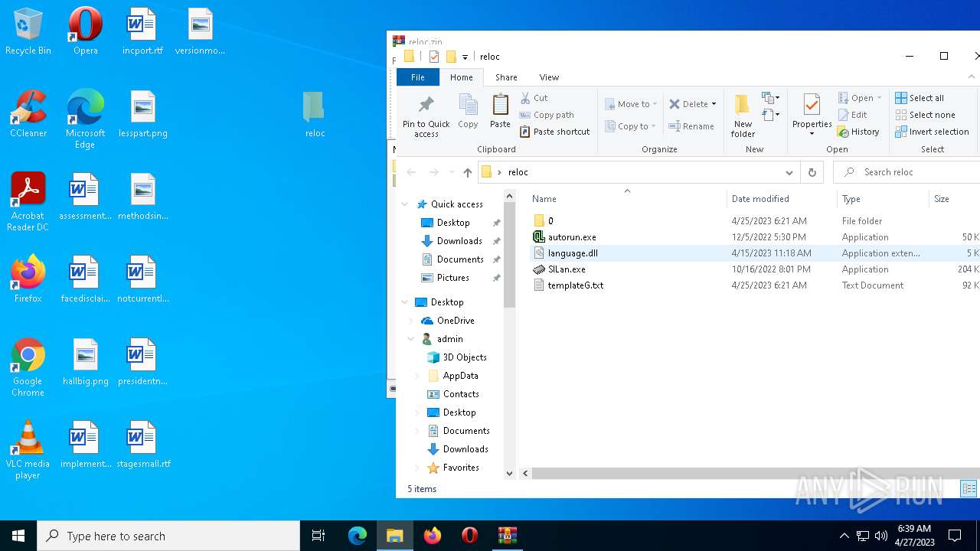The image size is (980, 551).
Task: Select the VLC media player desktop icon
Action: coord(28,450)
